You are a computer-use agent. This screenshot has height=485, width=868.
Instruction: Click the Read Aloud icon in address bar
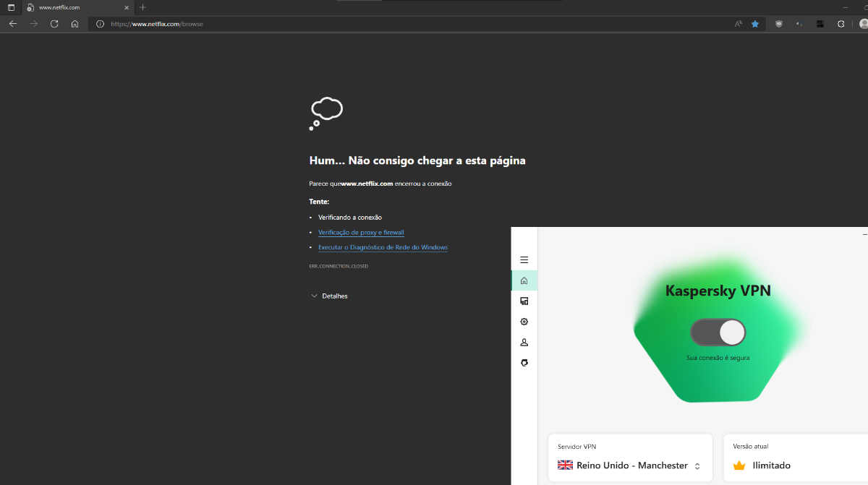coord(738,24)
